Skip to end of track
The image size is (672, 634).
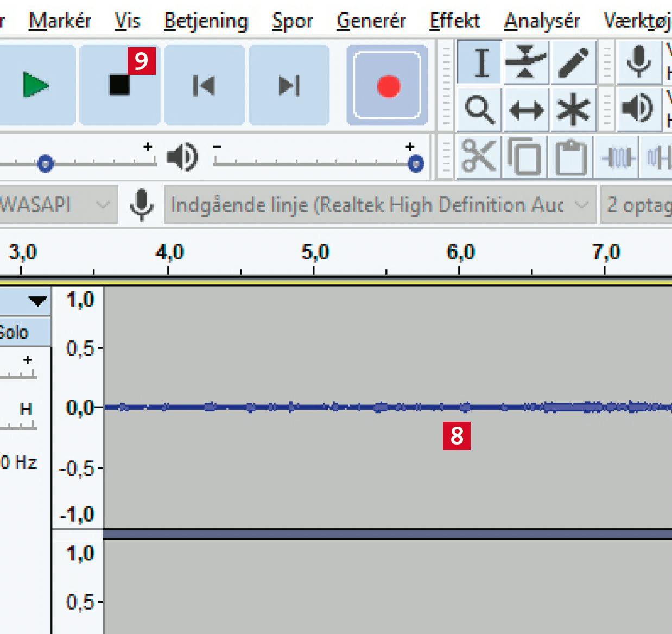coord(289,85)
